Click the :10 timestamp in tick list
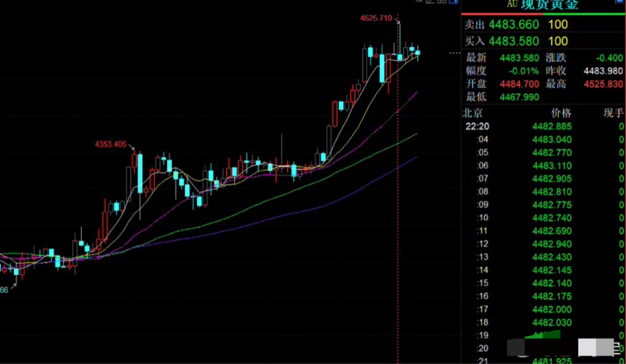 (482, 218)
